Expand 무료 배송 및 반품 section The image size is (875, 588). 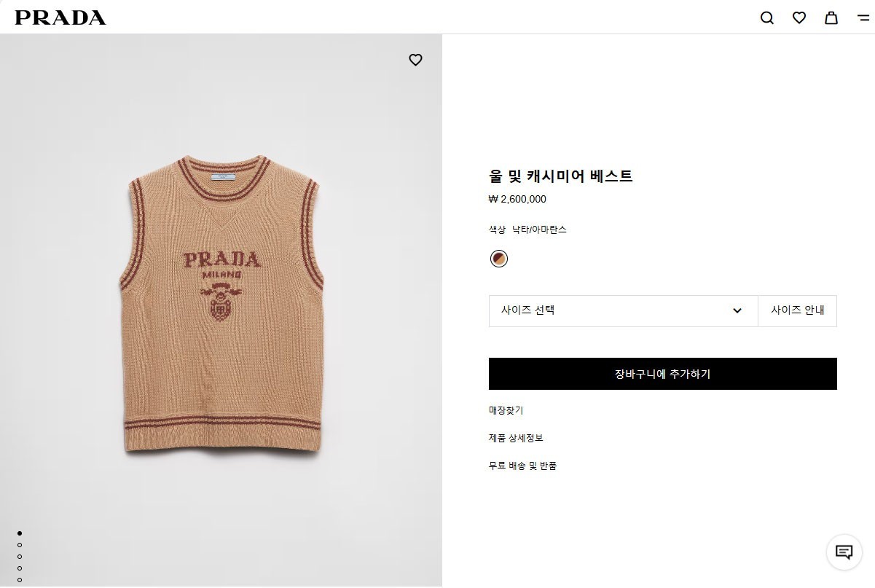pos(522,466)
